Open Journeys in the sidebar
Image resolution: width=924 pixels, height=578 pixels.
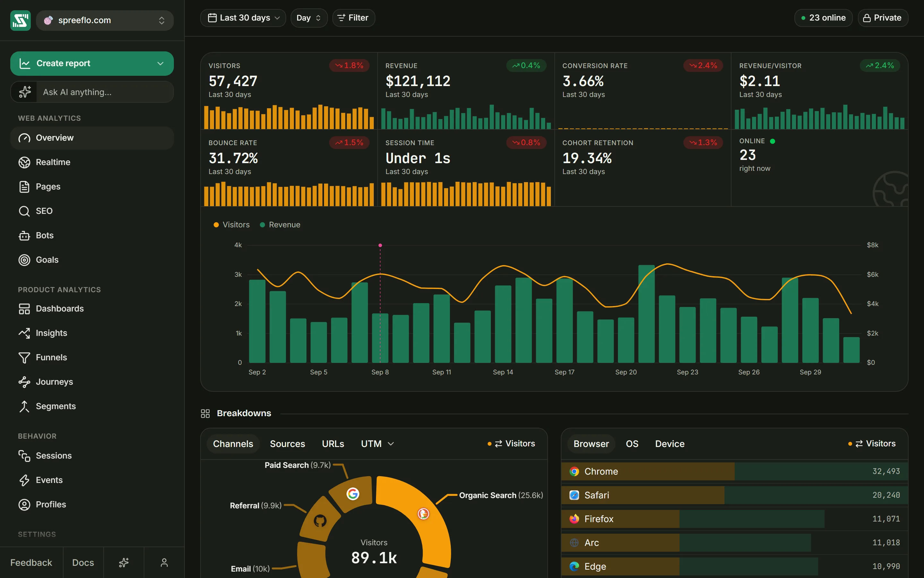pyautogui.click(x=92, y=382)
